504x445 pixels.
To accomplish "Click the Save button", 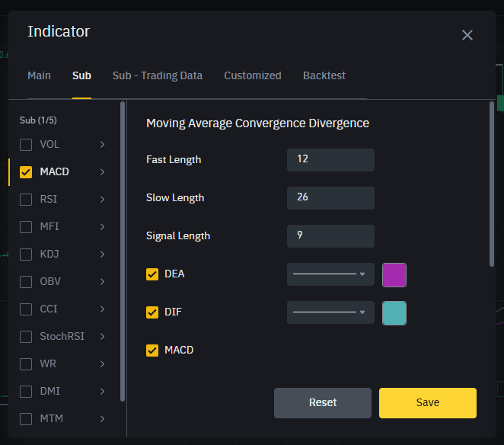I will click(427, 402).
